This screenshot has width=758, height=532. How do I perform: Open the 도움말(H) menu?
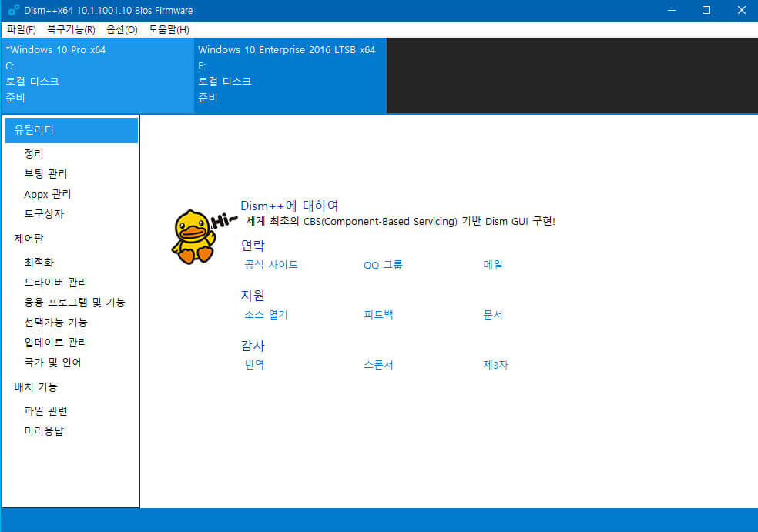coord(169,30)
